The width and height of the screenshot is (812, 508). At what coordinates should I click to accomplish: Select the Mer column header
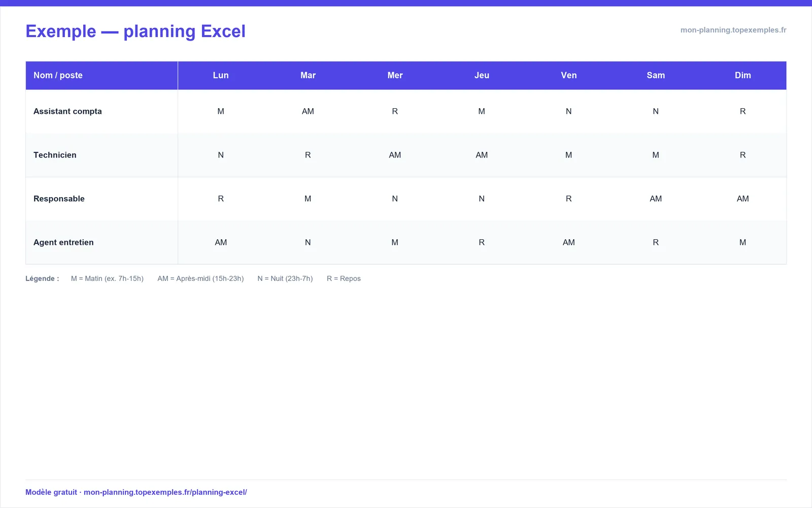point(395,75)
